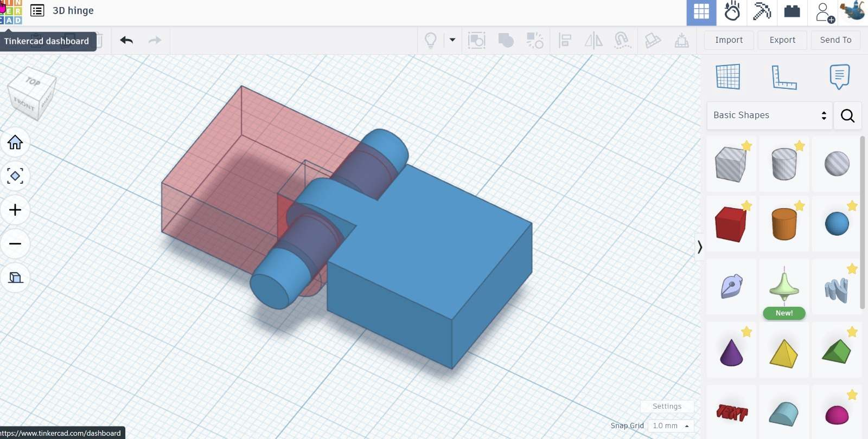Pick the red Text shape
Image resolution: width=868 pixels, height=439 pixels.
click(x=731, y=413)
